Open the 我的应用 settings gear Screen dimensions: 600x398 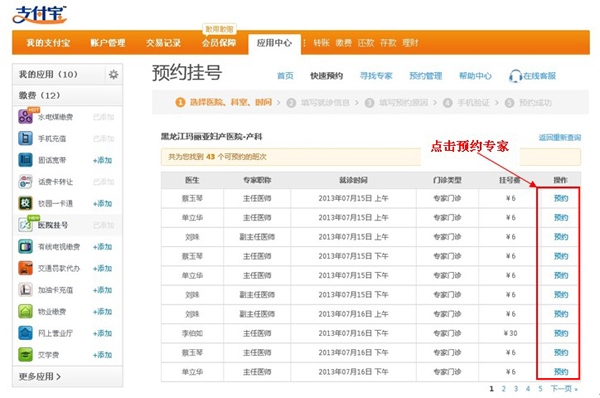pos(113,74)
